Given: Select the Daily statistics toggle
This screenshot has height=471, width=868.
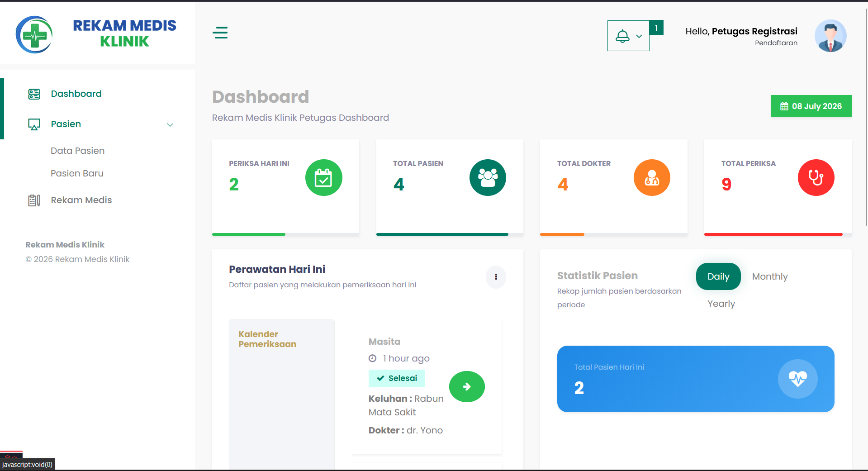Looking at the screenshot, I should (718, 276).
